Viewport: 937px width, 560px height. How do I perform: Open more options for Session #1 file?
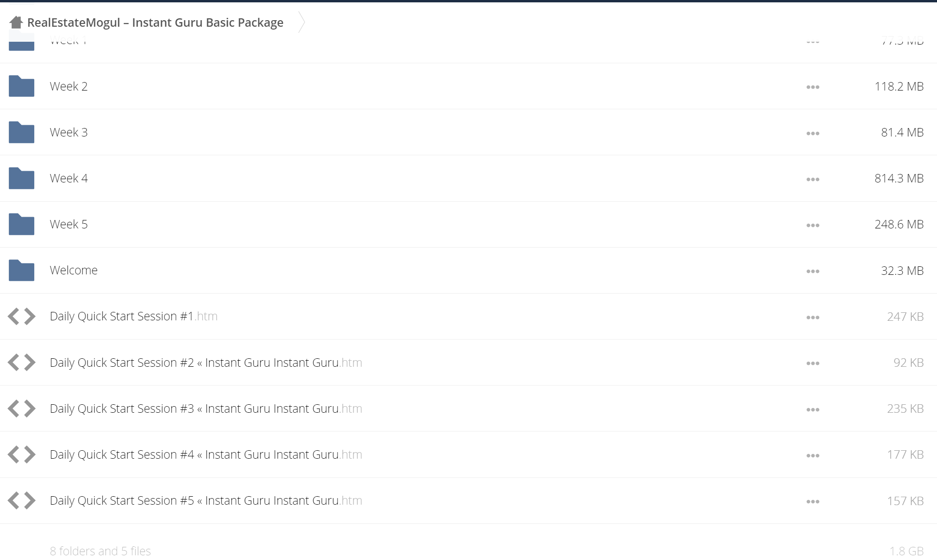(813, 318)
